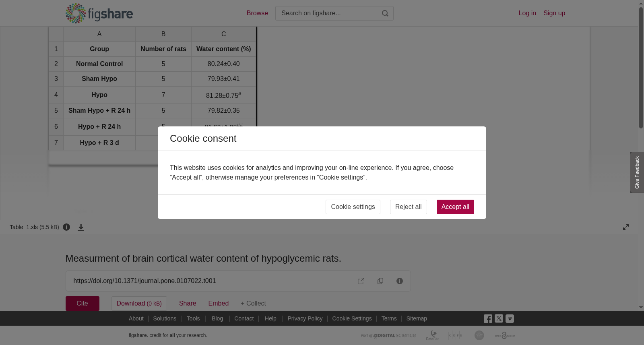644x345 pixels.
Task: Open Privacy Policy footer link
Action: click(x=305, y=318)
